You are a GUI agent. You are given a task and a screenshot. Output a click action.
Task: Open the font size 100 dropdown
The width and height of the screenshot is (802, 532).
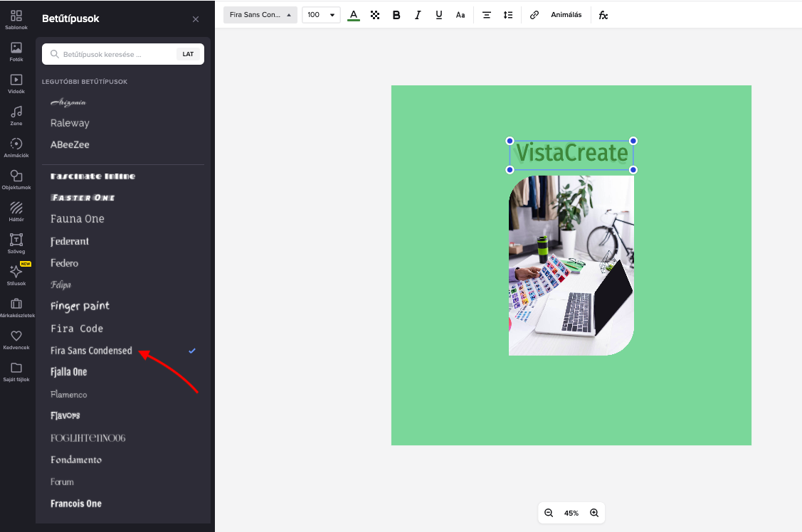tap(321, 15)
